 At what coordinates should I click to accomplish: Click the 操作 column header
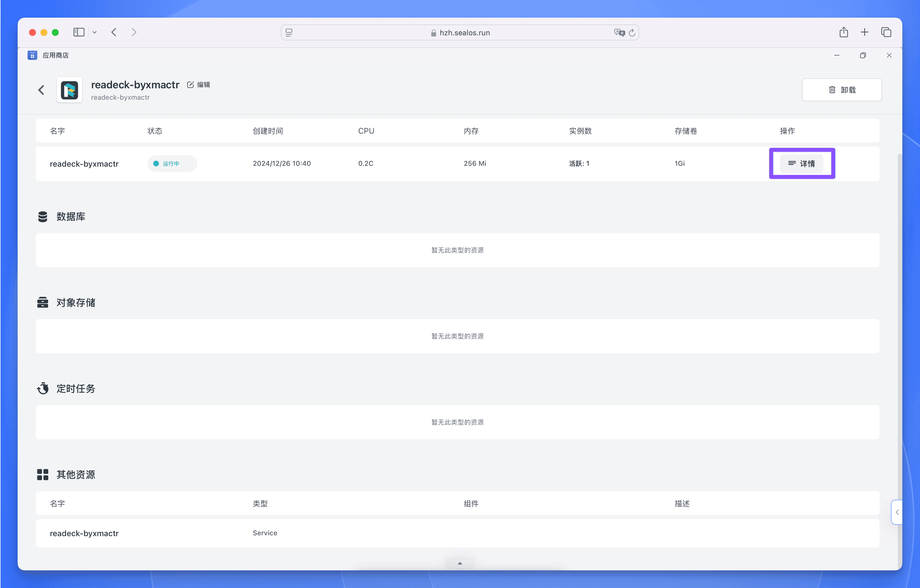(x=788, y=131)
